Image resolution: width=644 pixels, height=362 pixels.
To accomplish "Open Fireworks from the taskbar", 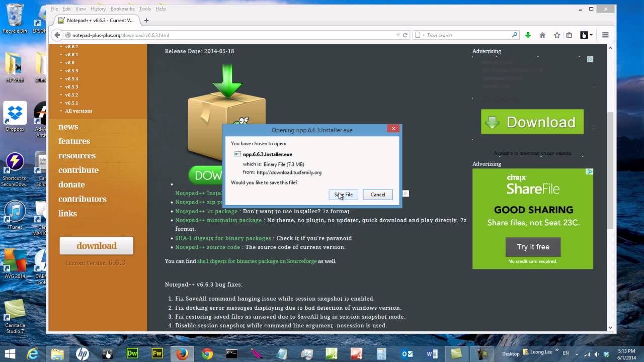I will click(x=157, y=354).
